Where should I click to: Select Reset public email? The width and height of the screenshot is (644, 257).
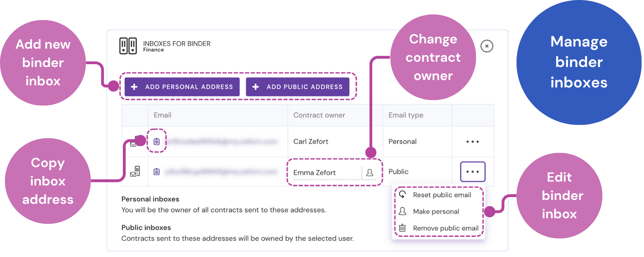click(442, 195)
